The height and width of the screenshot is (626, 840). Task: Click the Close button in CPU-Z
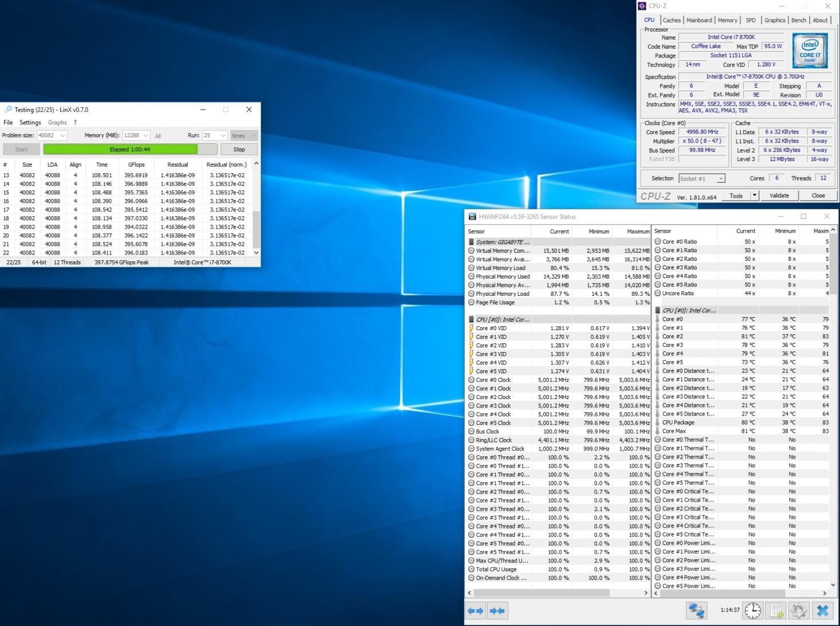818,195
